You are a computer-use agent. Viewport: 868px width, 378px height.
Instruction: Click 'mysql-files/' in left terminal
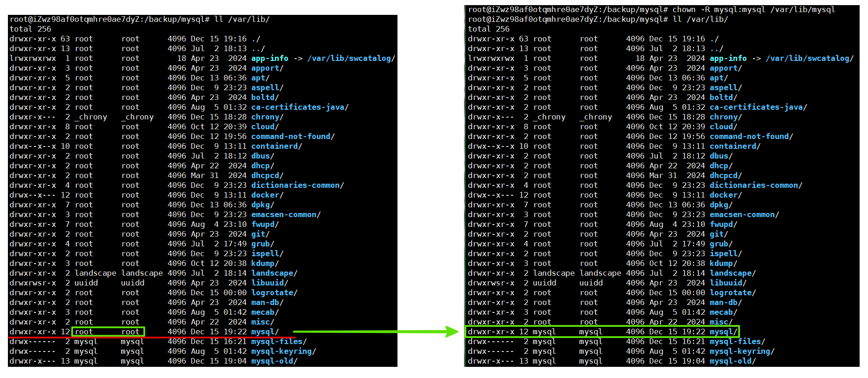coord(279,342)
